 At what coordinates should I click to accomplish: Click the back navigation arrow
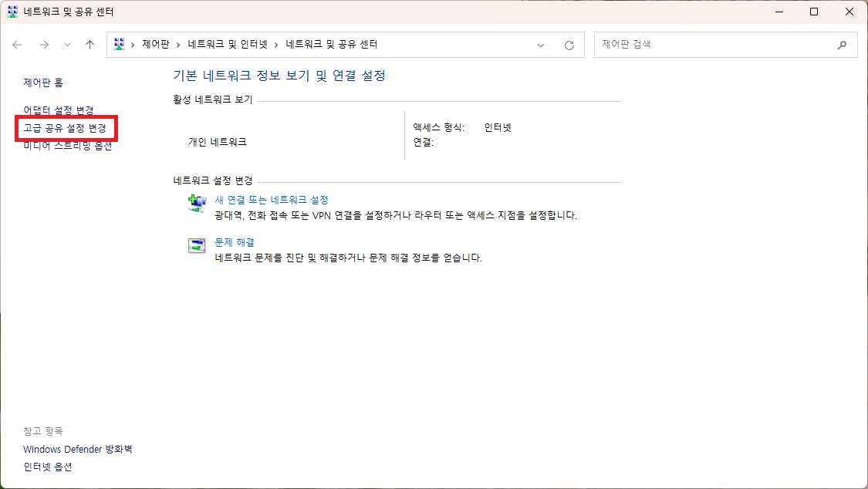tap(17, 45)
